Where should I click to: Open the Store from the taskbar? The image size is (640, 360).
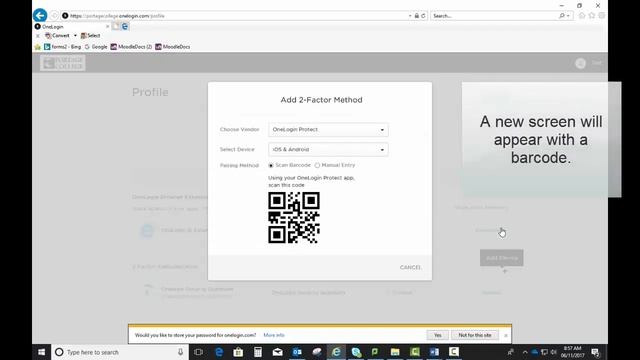[238, 352]
